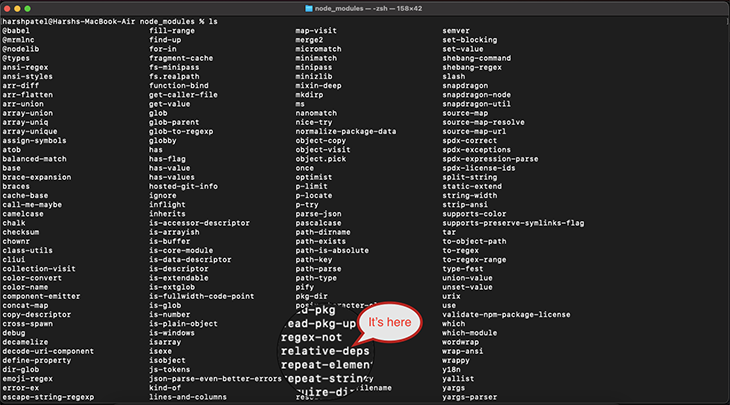Click the 'hosted-git-info' entry
The height and width of the screenshot is (405, 730).
(x=183, y=187)
